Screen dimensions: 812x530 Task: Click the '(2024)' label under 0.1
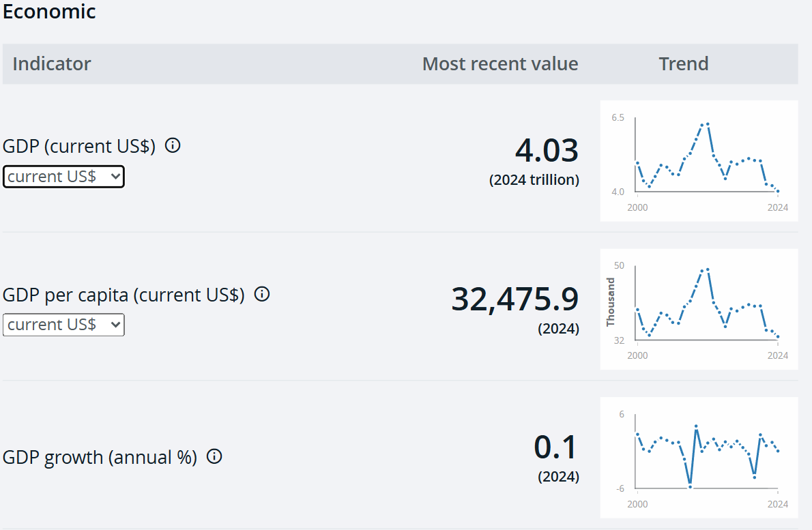[558, 477]
